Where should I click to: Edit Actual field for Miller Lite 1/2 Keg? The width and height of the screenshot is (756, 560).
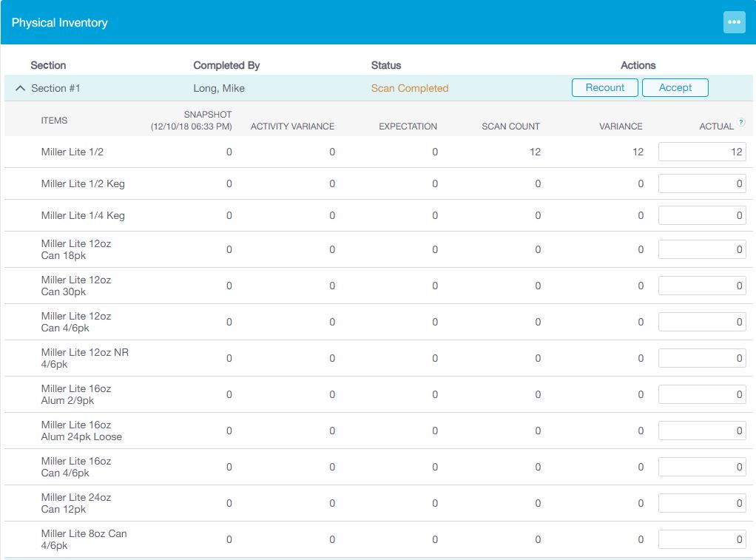tap(702, 183)
